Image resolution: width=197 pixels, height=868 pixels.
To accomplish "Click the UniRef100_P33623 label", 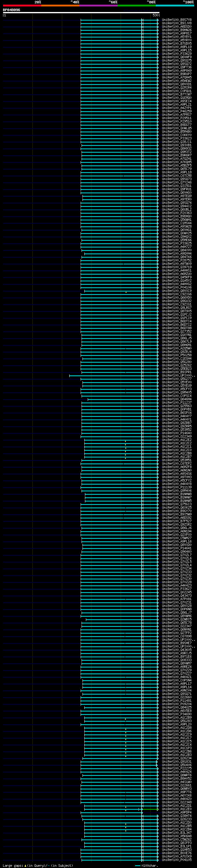I will (177, 139).
